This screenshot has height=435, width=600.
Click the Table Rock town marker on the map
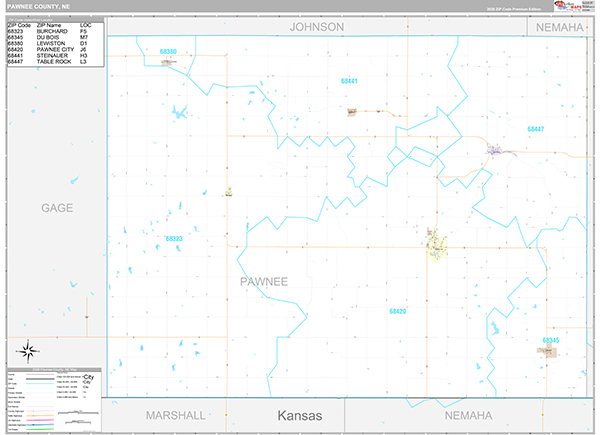pos(495,150)
